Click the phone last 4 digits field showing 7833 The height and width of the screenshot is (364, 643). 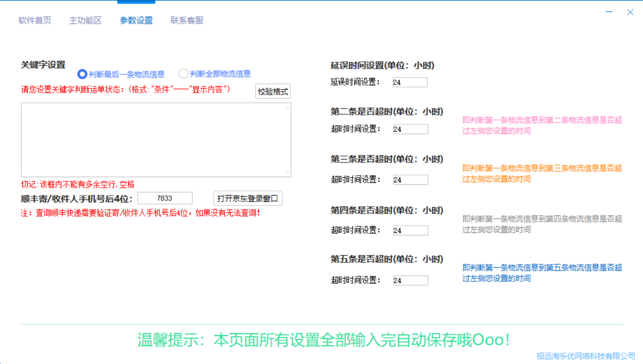coord(165,198)
